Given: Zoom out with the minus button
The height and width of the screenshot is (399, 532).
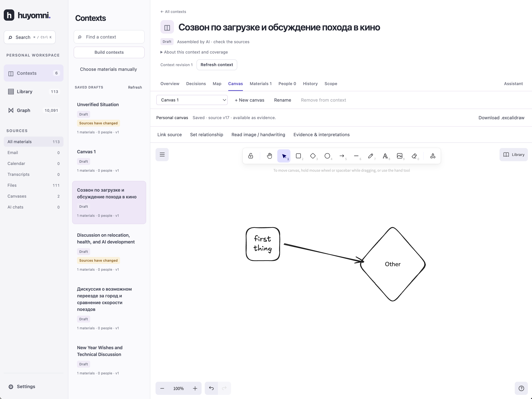Looking at the screenshot, I should coord(162,388).
